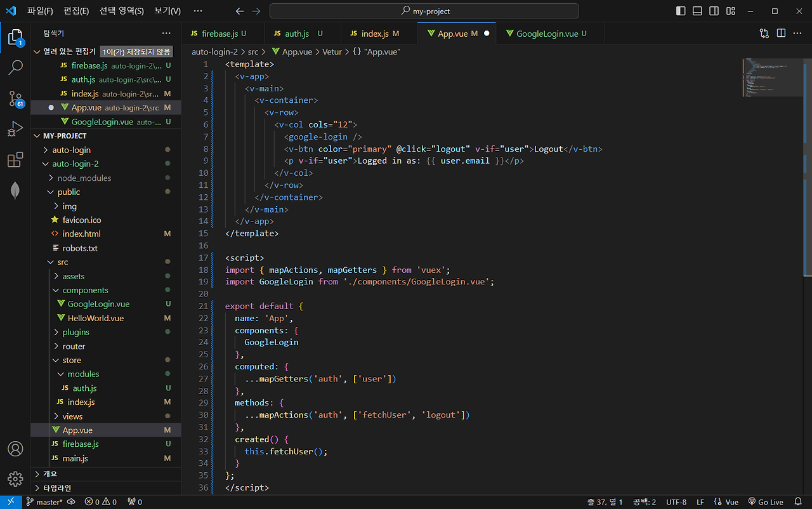Open Explorer panel More Actions ellipsis
The width and height of the screenshot is (812, 509).
[166, 33]
